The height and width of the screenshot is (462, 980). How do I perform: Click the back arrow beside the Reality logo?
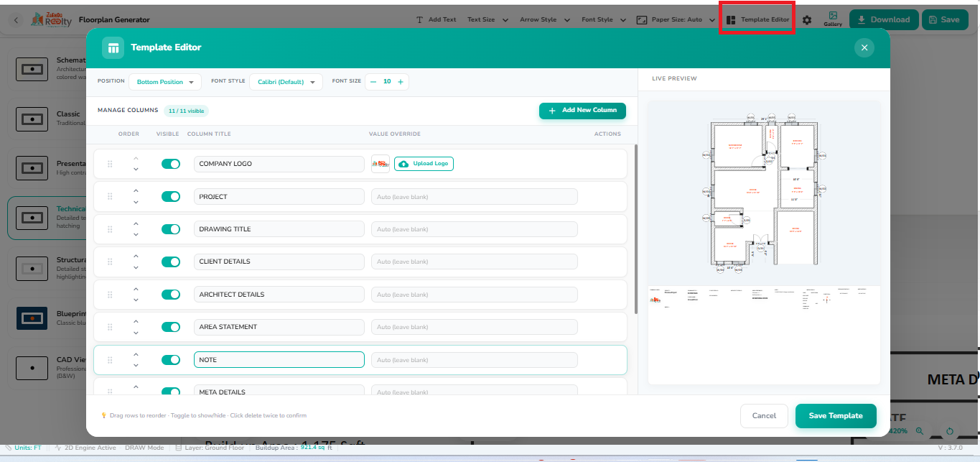tap(17, 20)
